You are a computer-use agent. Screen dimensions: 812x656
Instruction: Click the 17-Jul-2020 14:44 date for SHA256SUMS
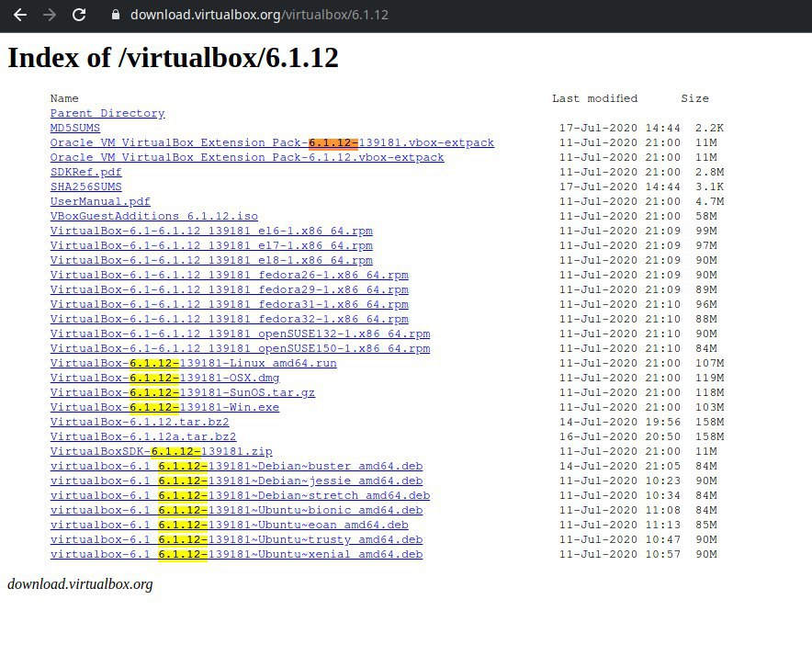619,187
